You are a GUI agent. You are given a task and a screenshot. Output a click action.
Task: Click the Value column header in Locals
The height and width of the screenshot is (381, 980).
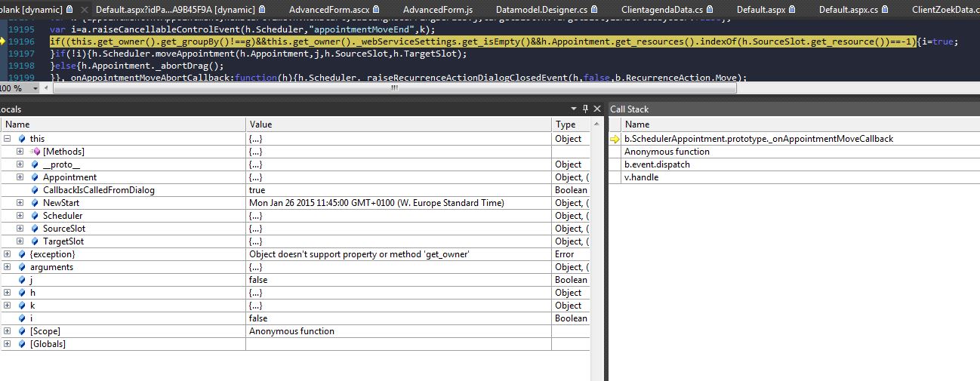399,124
